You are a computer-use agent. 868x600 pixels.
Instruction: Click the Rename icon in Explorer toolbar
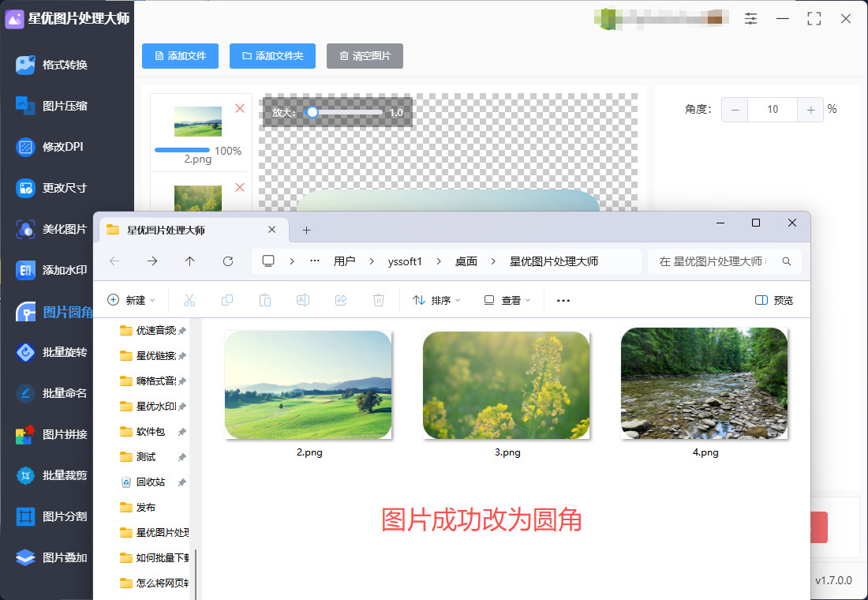(303, 300)
